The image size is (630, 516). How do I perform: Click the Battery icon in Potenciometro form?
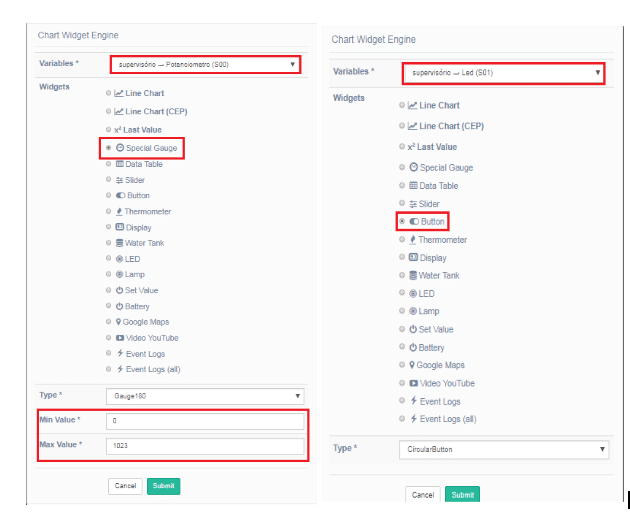(x=119, y=306)
